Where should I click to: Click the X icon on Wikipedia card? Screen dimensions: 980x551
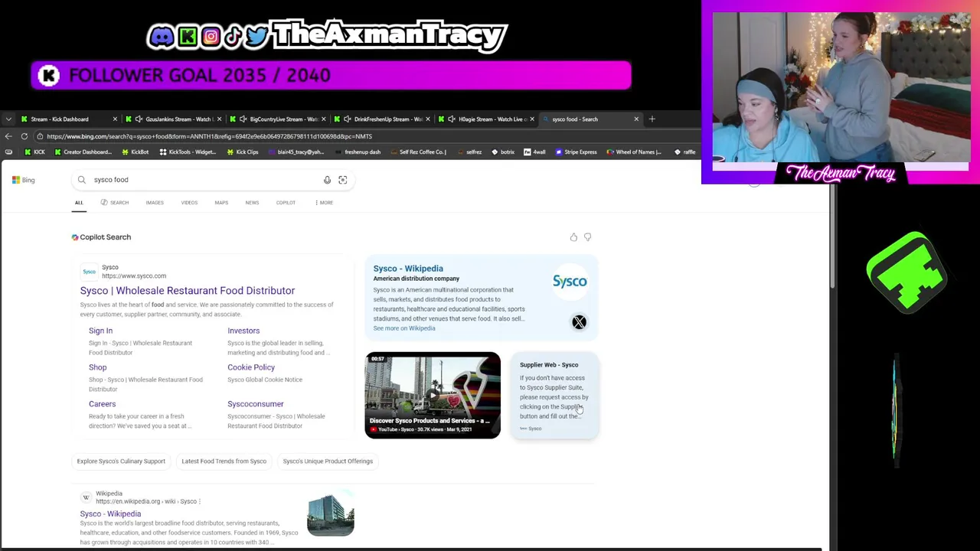pos(579,322)
